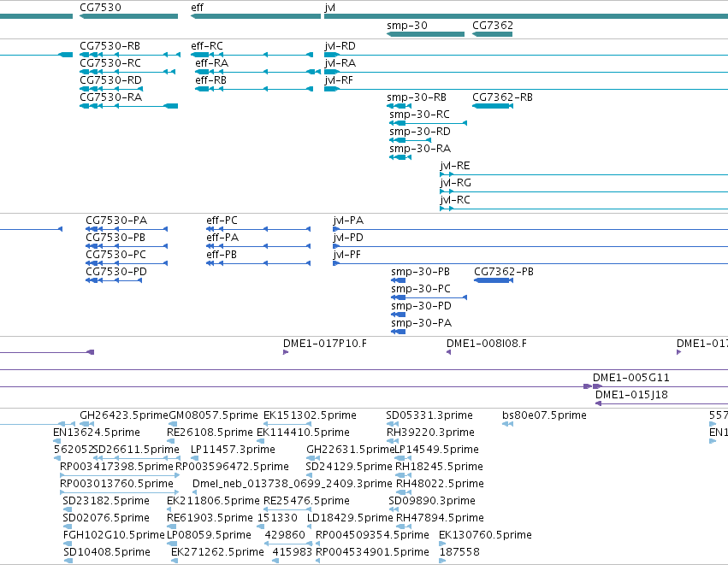Click EST label FGH102G10.5prime
Screen dimensions: 728x565
[114, 536]
